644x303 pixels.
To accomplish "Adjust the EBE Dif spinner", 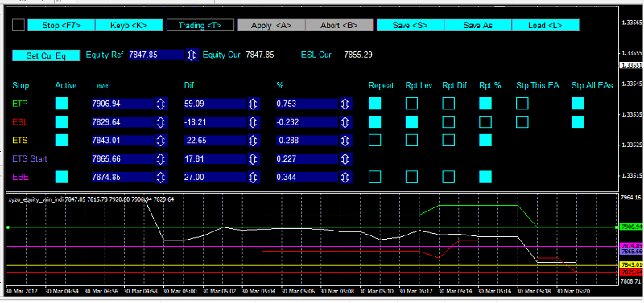I will (x=254, y=177).
